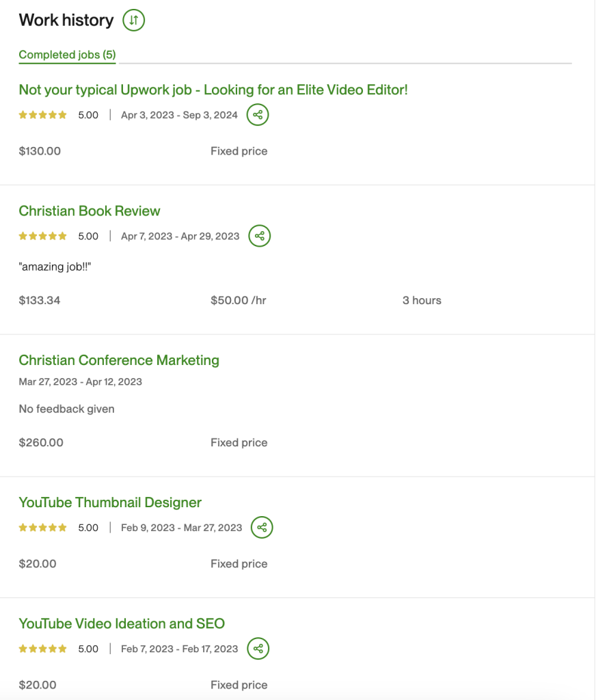This screenshot has width=609, height=700.
Task: Open the YouTube Thumbnail Designer job link
Action: (x=110, y=502)
